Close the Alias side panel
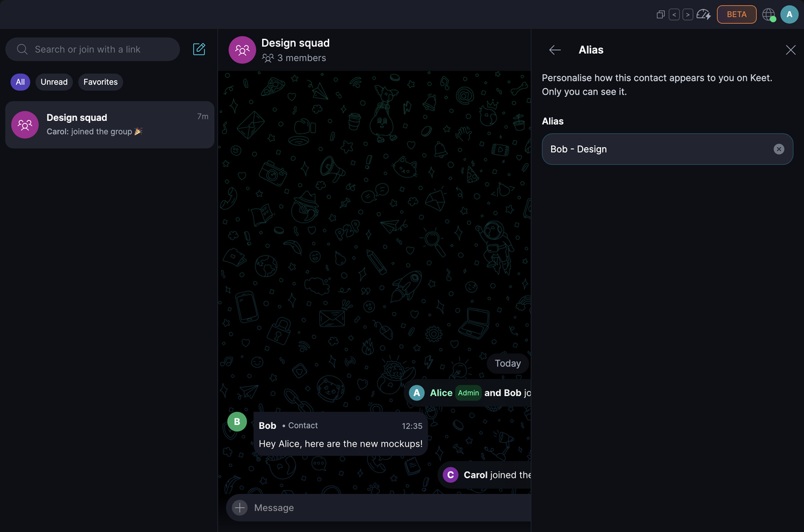The width and height of the screenshot is (804, 532). click(x=791, y=50)
